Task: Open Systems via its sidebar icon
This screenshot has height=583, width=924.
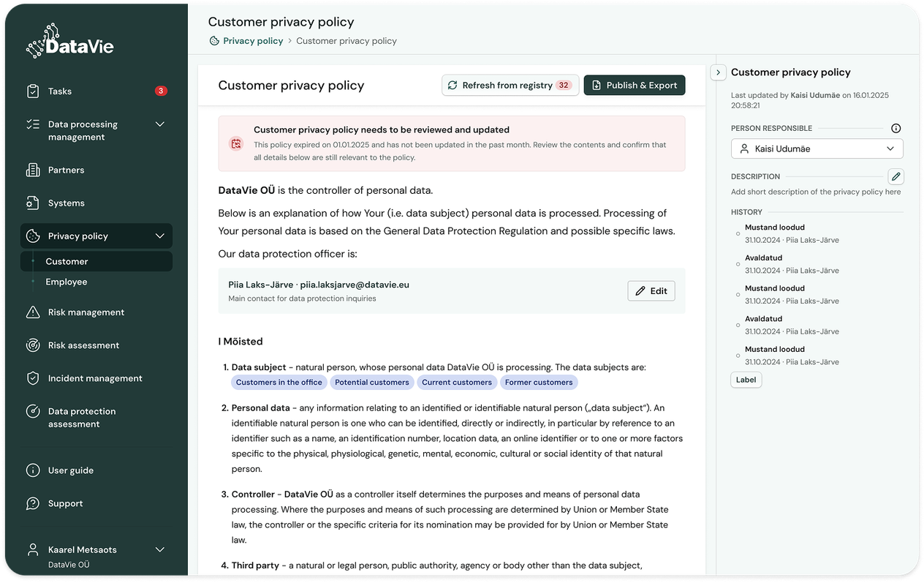Action: [x=33, y=203]
